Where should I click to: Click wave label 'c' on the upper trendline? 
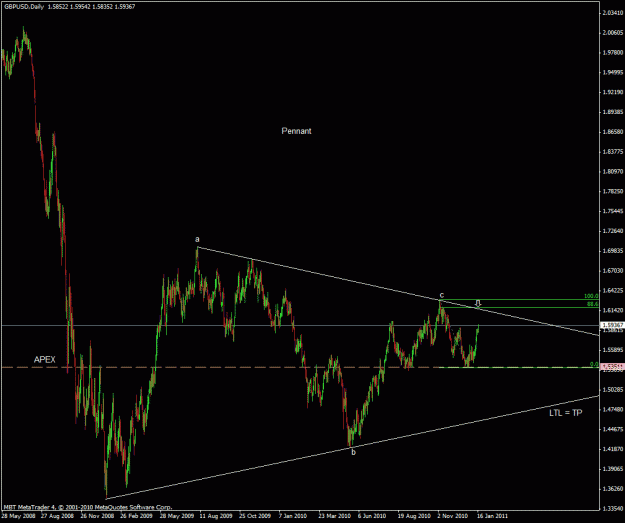(442, 295)
